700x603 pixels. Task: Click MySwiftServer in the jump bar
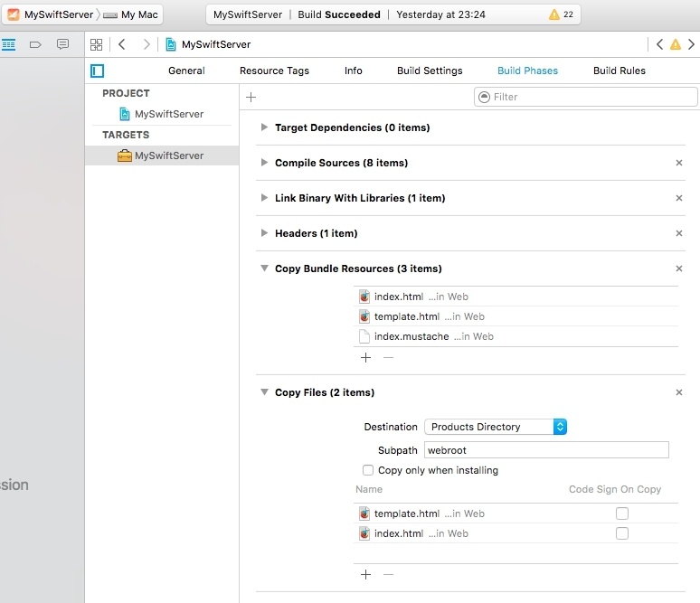point(216,44)
